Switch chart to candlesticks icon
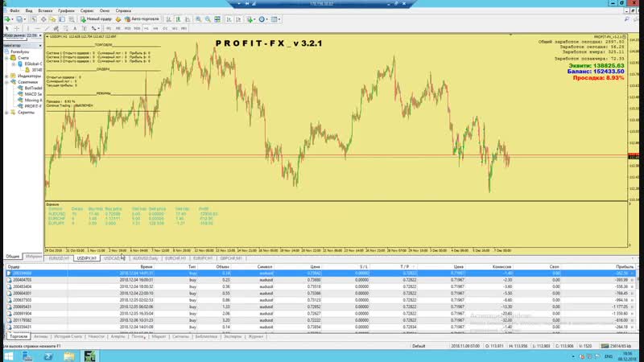The height and width of the screenshot is (362, 644). pos(178,19)
